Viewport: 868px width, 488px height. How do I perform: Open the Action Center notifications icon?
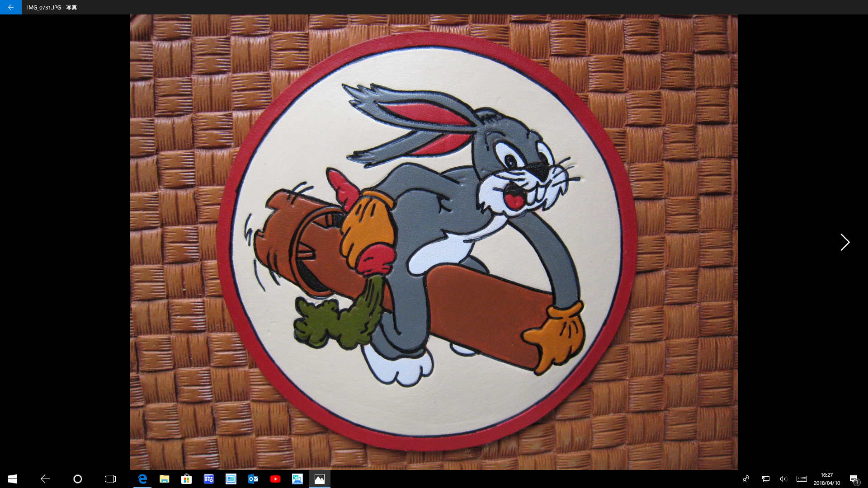(x=854, y=479)
